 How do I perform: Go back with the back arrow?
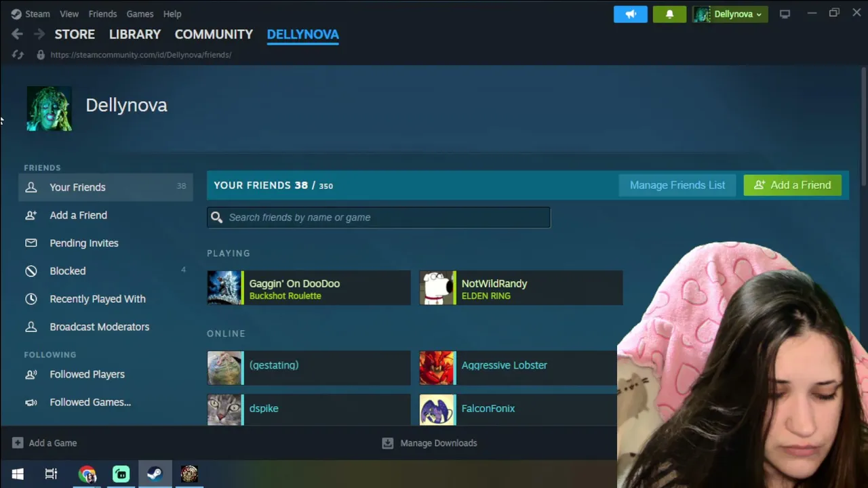[x=17, y=34]
